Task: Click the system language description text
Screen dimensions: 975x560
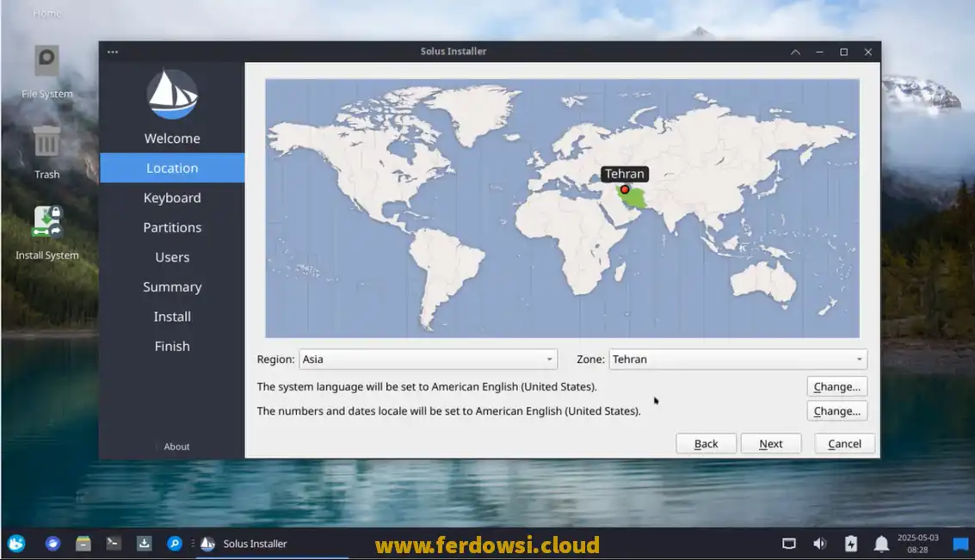Action: [x=427, y=386]
